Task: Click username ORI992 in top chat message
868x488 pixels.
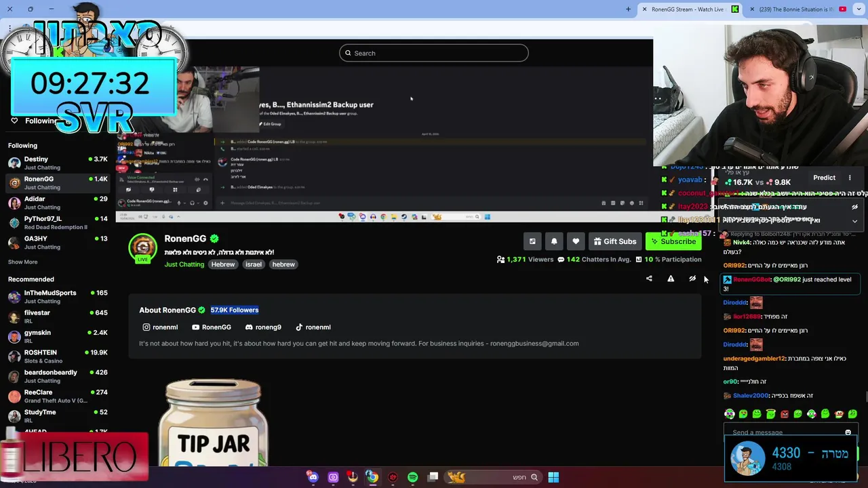Action: (x=734, y=266)
